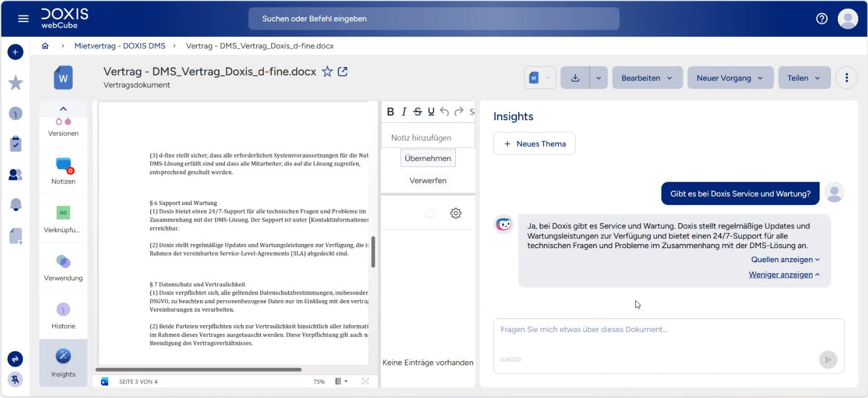
Task: Click the Vertragsdokument subtitle text
Action: (x=136, y=85)
